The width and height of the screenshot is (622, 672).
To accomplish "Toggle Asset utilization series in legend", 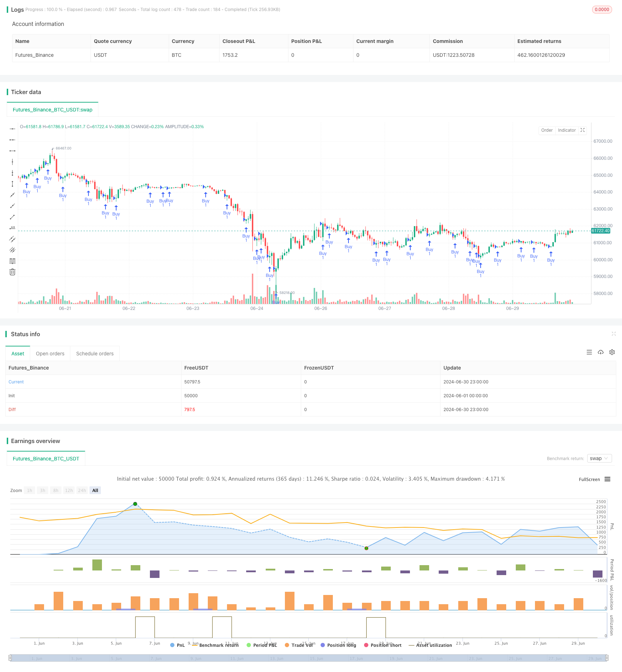I will [430, 645].
